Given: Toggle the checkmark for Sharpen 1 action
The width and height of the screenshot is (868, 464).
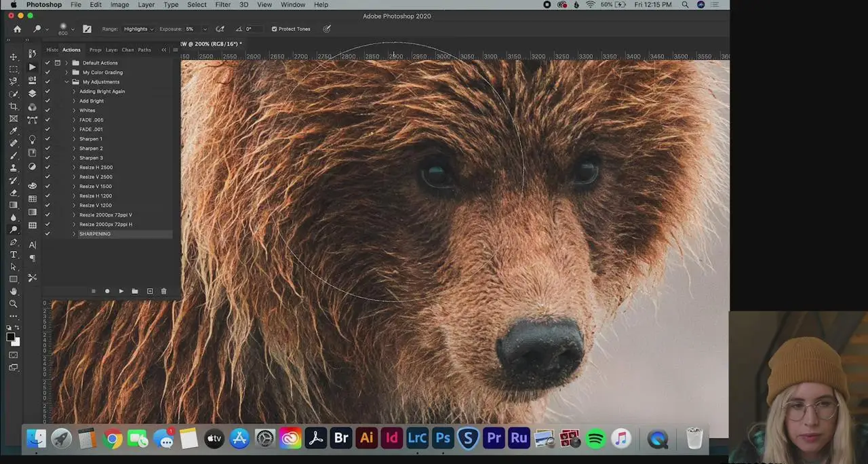Looking at the screenshot, I should point(47,139).
